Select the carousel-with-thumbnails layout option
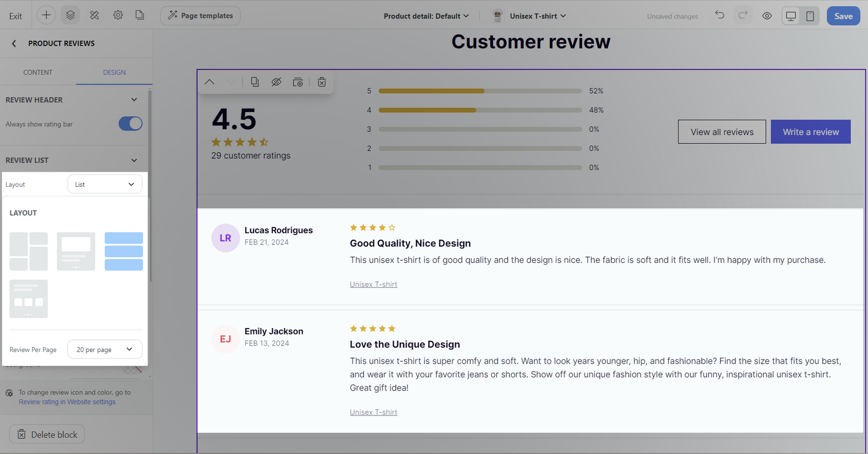Screen dimensions: 868x454 tap(29, 299)
